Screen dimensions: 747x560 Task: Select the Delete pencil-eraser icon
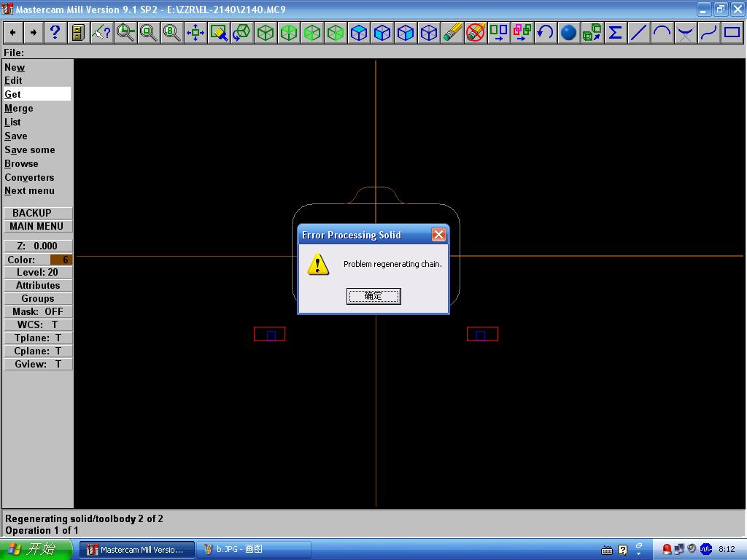pos(452,33)
